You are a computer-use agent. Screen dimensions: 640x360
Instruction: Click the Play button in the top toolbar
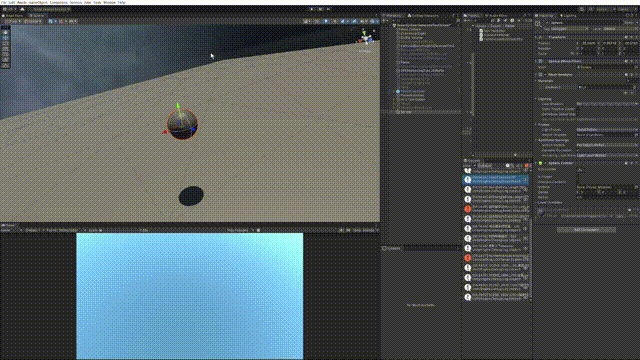click(311, 9)
